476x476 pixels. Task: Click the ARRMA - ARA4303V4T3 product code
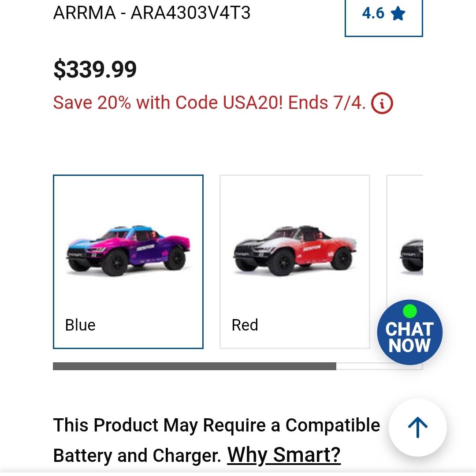tap(152, 13)
